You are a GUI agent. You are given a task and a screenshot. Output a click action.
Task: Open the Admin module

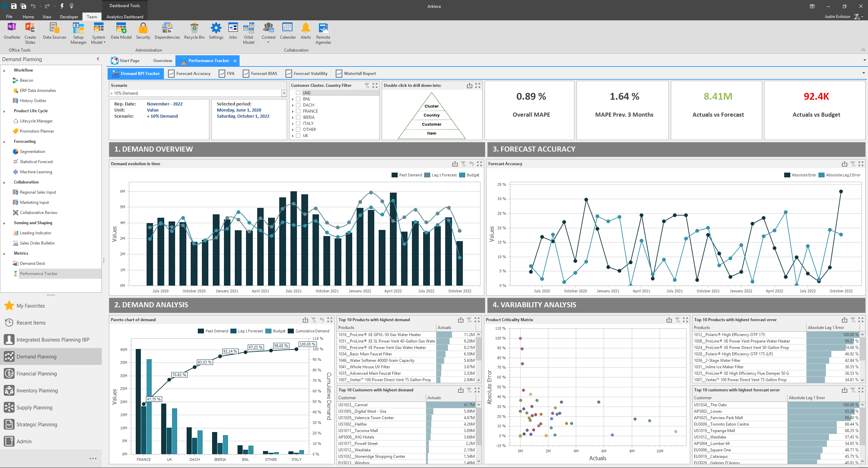click(x=24, y=441)
